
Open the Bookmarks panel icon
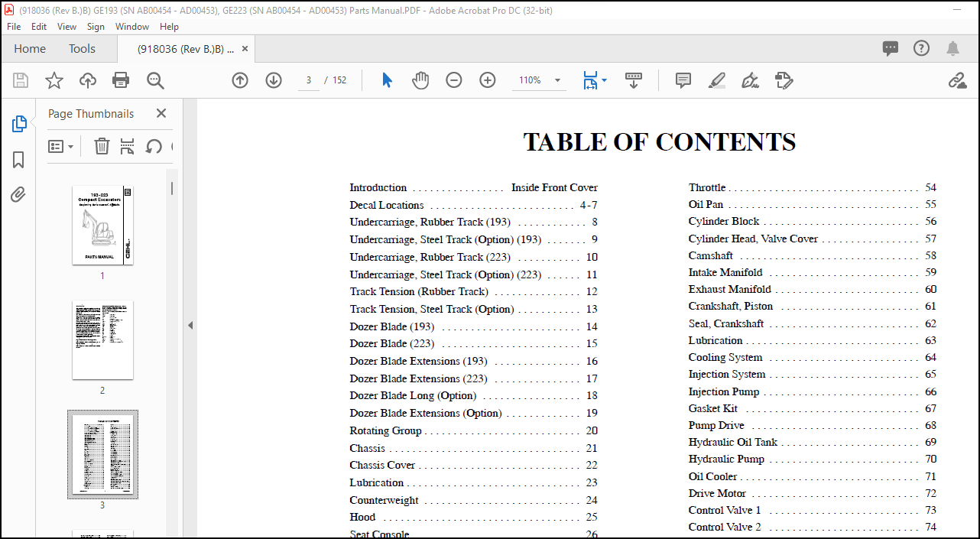(19, 160)
